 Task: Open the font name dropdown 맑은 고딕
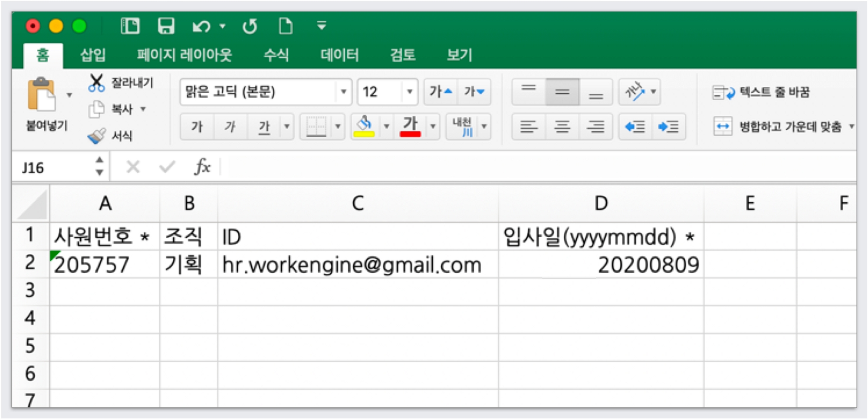[x=343, y=92]
